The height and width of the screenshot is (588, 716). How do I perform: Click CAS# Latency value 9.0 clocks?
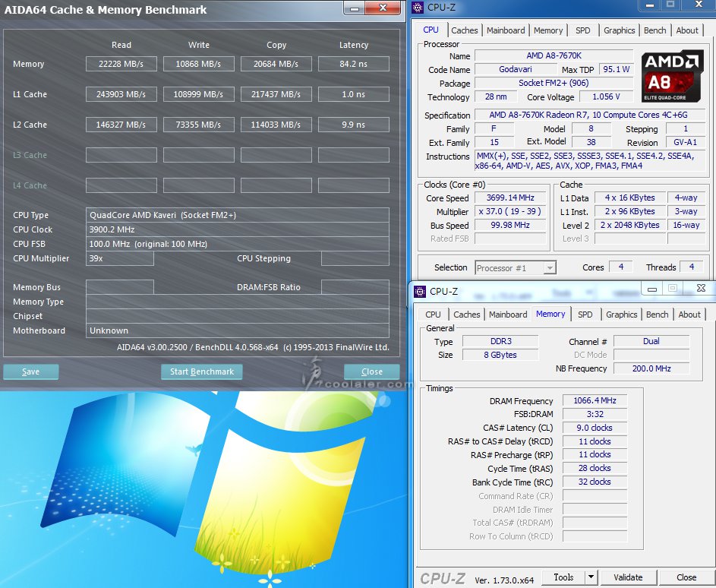pyautogui.click(x=595, y=428)
